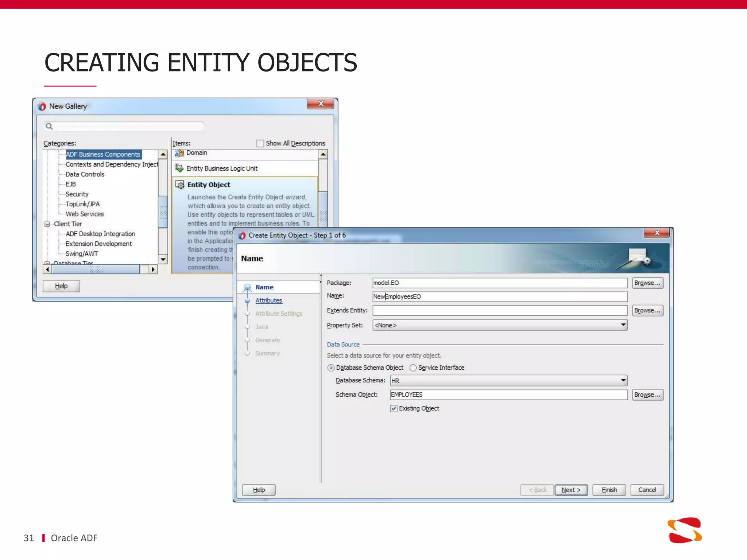747x560 pixels.
Task: Open the Database Schema HR dropdown
Action: point(623,381)
